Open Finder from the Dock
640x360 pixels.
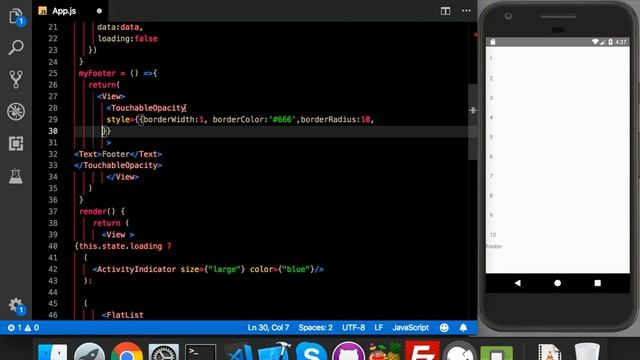(x=52, y=352)
